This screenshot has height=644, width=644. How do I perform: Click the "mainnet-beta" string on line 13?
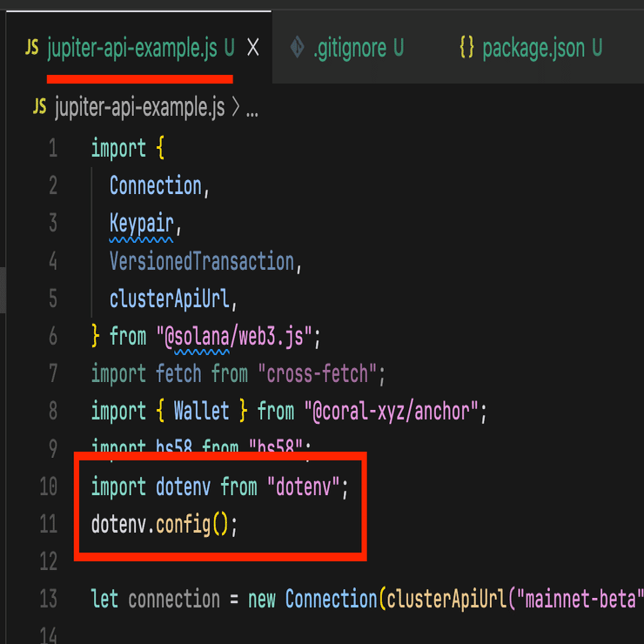coord(580,599)
